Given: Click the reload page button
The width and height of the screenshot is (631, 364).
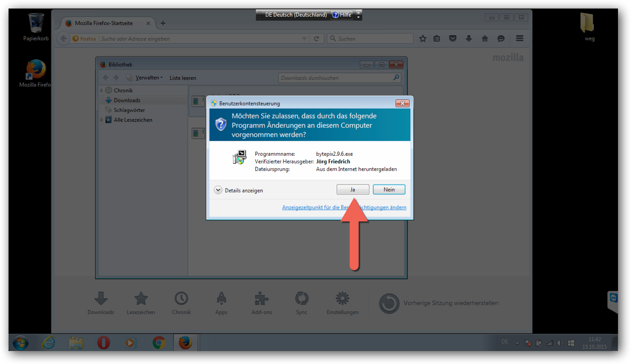Looking at the screenshot, I should (x=316, y=39).
